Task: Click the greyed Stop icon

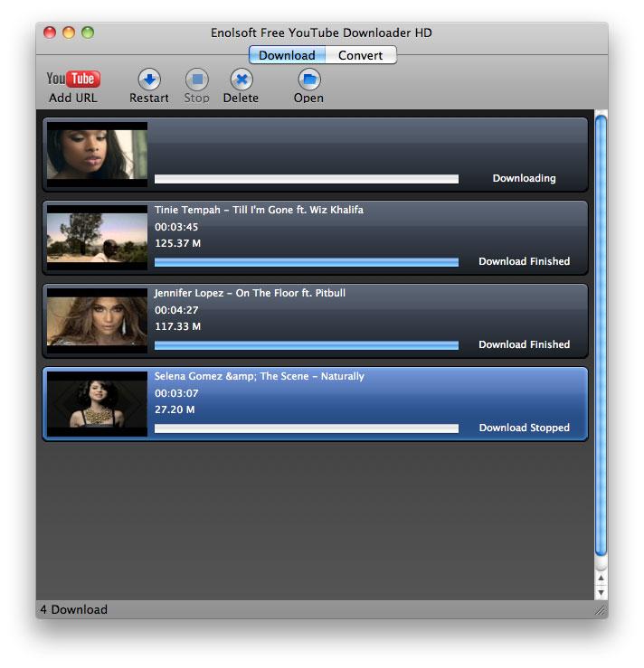Action: [197, 80]
